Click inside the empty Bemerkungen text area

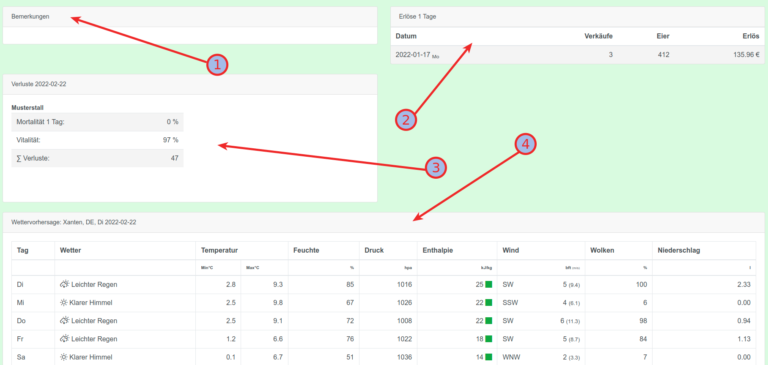(x=190, y=35)
